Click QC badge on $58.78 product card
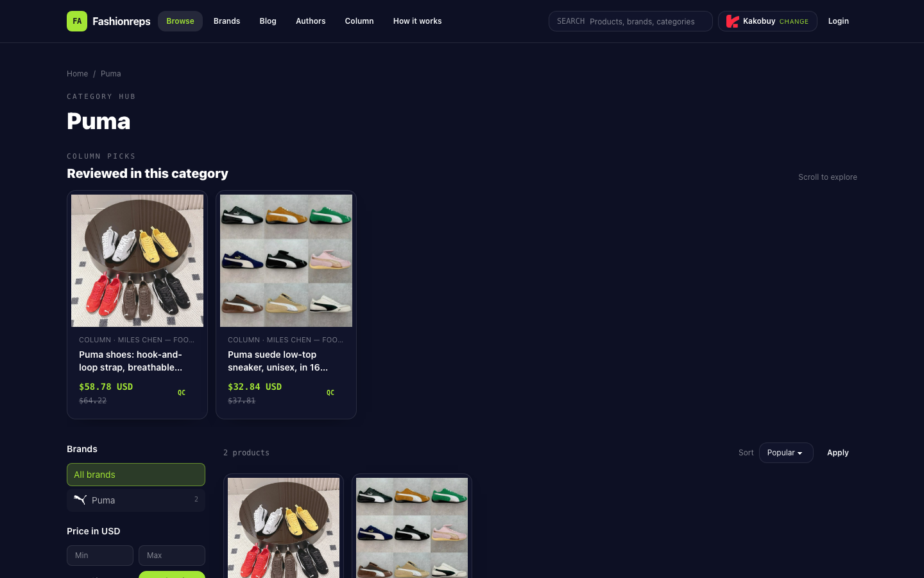The width and height of the screenshot is (924, 578). [182, 392]
